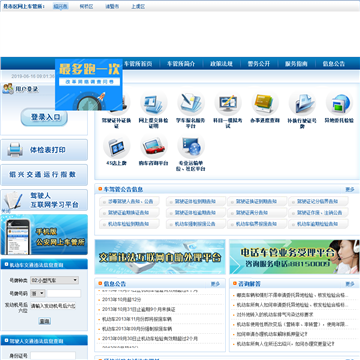Launch the 科目一模拟考试 icon
Image resolution: width=360 pixels, height=360 pixels.
pos(228,104)
